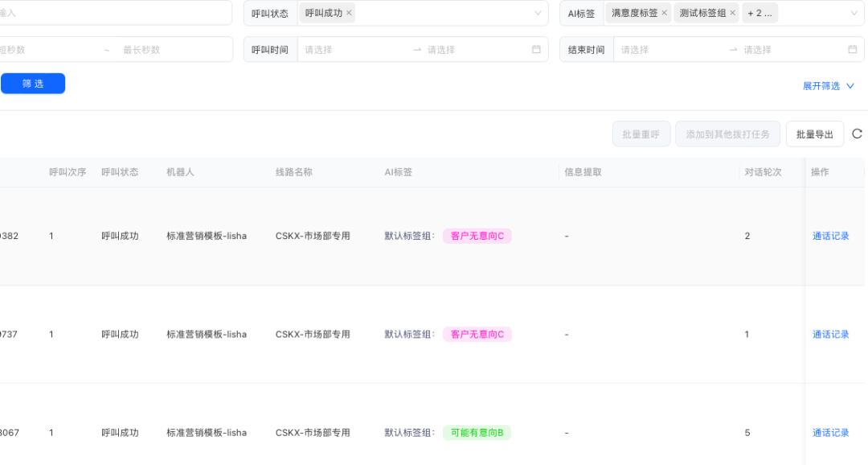The height and width of the screenshot is (465, 868).
Task: Select 标准营销模板-lisha in row ending 382
Action: pyautogui.click(x=207, y=236)
